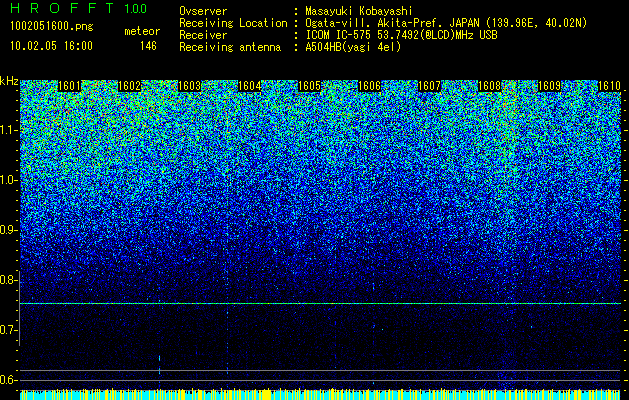This screenshot has width=629, height=400.
Task: Click the 1606 time marker label
Action: pos(369,86)
